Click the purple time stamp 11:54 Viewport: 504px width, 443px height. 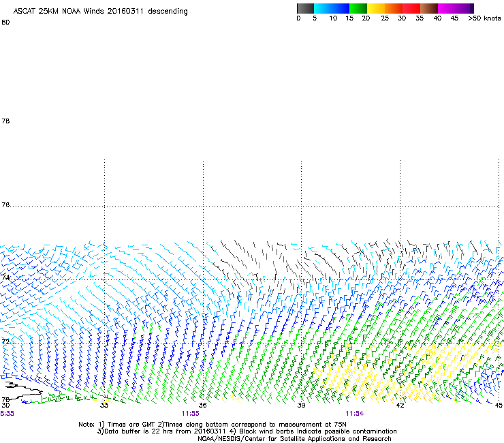click(x=355, y=414)
